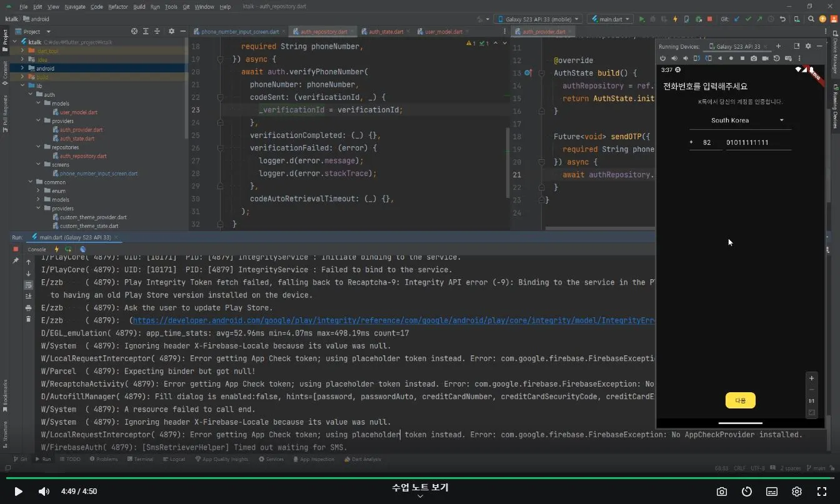
Task: Stop the running app with red square
Action: [x=710, y=19]
